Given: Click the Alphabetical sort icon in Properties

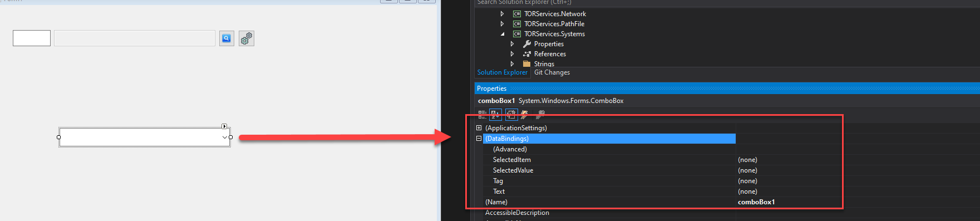Looking at the screenshot, I should point(495,115).
